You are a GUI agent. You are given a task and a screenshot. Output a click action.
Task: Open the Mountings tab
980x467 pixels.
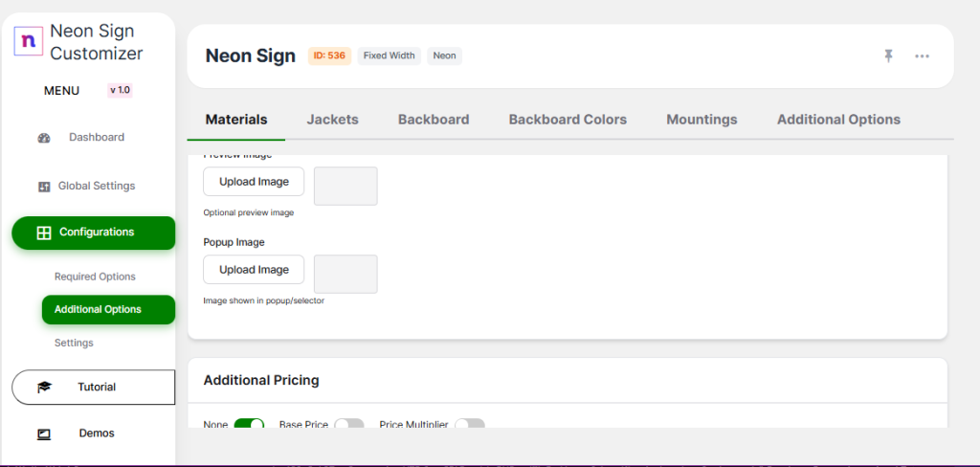(702, 120)
